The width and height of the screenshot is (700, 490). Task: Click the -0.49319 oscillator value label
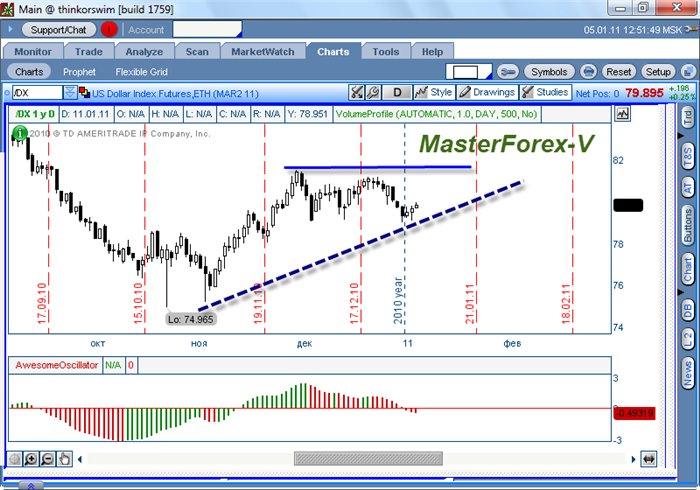pyautogui.click(x=634, y=413)
